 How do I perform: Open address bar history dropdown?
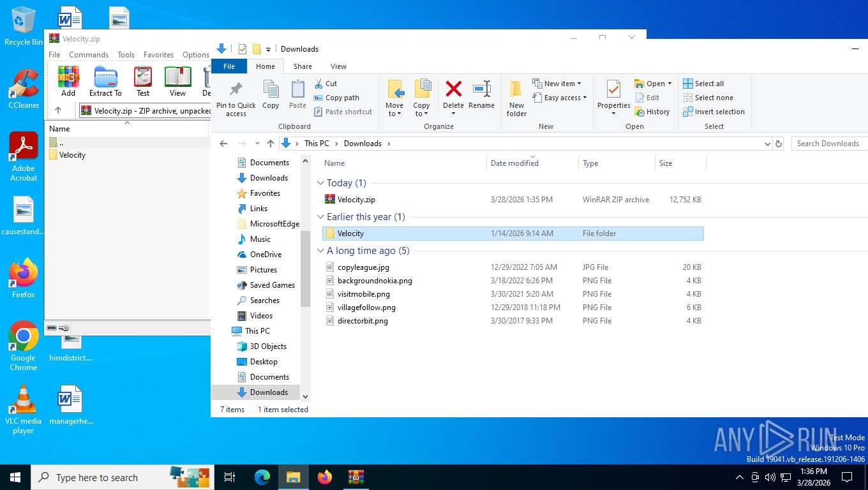[x=768, y=144]
